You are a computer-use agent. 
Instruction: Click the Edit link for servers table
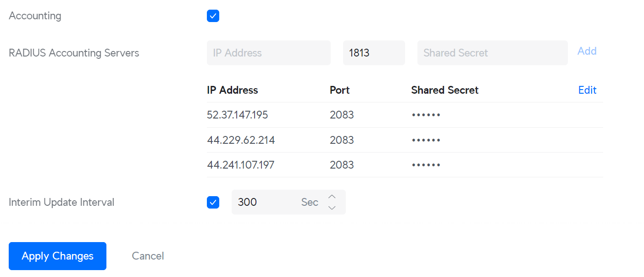(587, 90)
